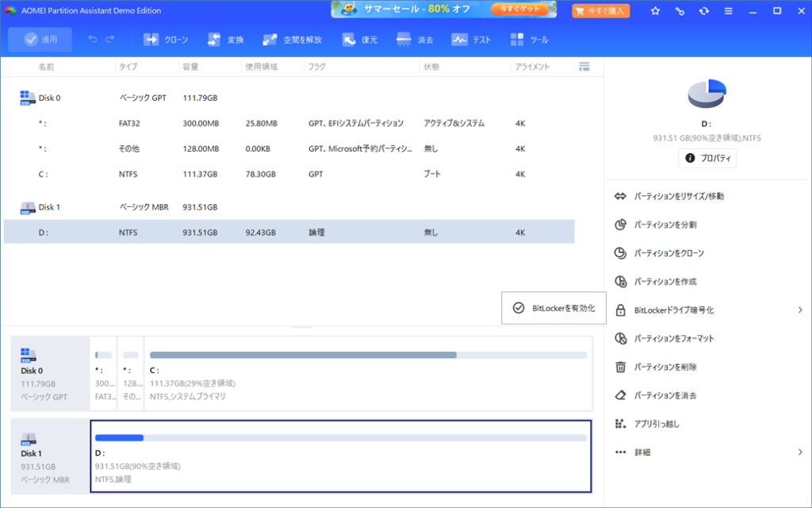Select the 300MB FAT32 partition block
The width and height of the screenshot is (812, 508).
[104, 373]
